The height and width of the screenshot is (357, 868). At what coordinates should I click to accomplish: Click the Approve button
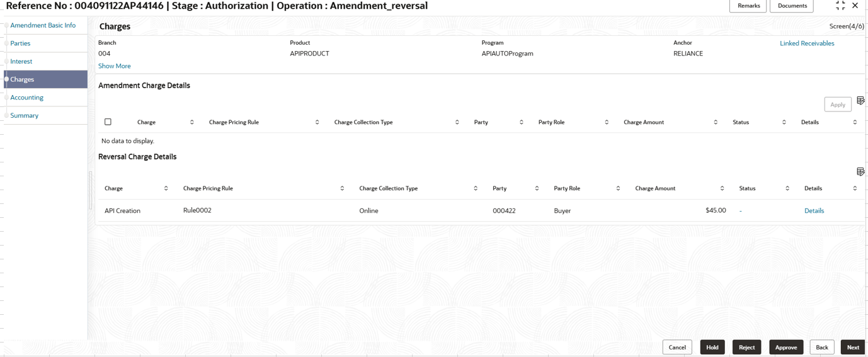(x=786, y=348)
